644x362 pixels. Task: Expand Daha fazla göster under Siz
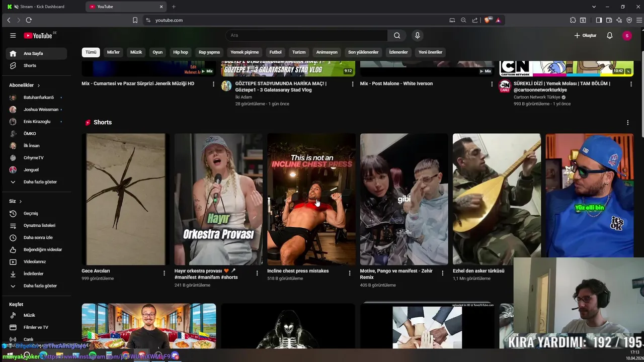tap(37, 286)
